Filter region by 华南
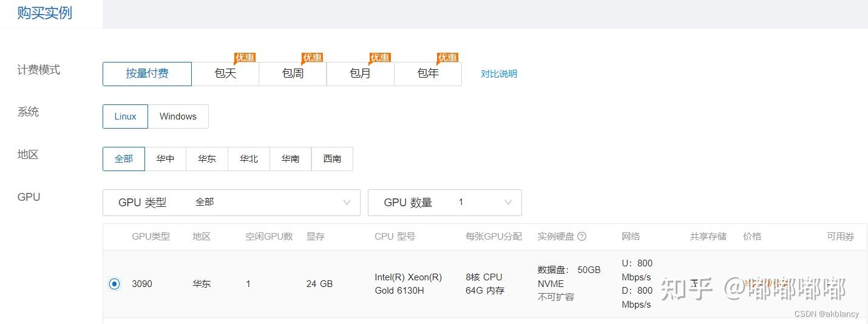 [290, 159]
